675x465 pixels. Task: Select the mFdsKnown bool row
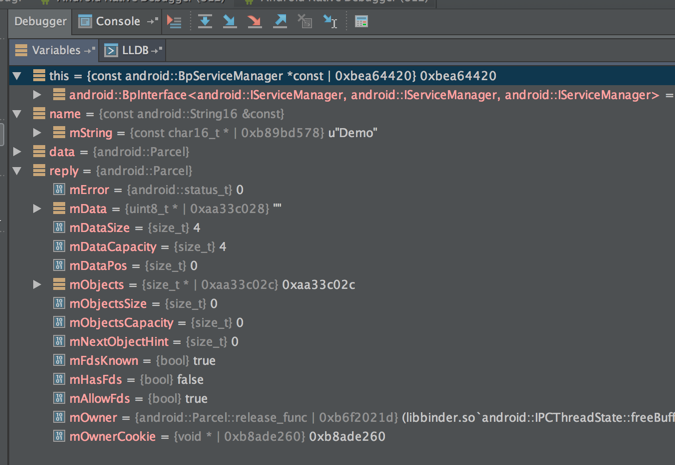[342, 360]
